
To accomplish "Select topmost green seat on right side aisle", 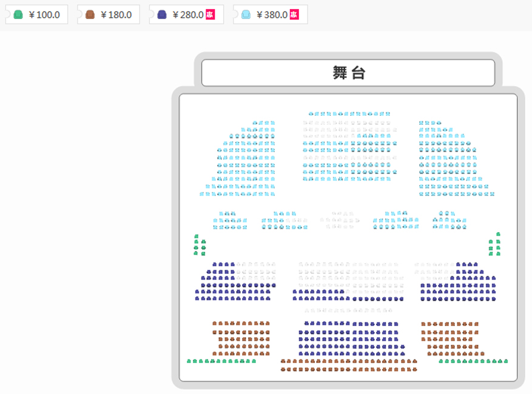I will click(x=498, y=235).
